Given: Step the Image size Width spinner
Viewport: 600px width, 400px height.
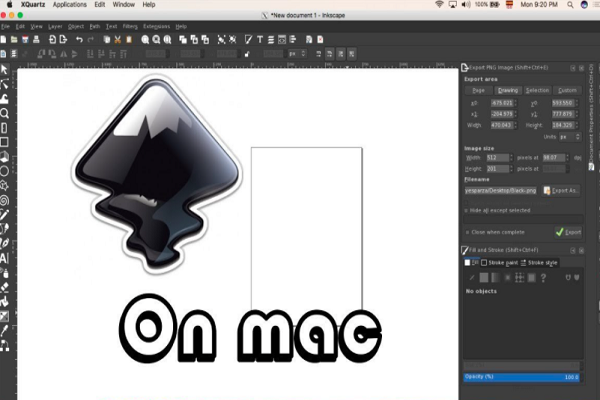Looking at the screenshot, I should click(x=511, y=158).
